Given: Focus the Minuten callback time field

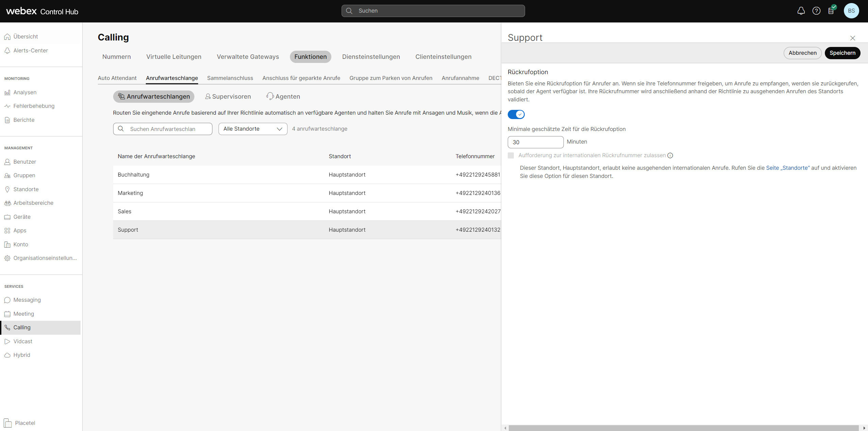Looking at the screenshot, I should [535, 142].
